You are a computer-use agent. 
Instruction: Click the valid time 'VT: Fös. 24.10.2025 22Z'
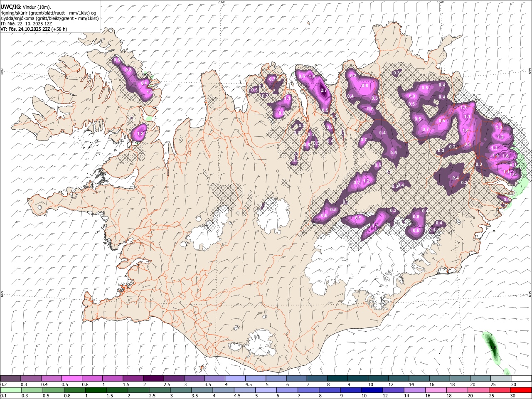click(x=25, y=29)
